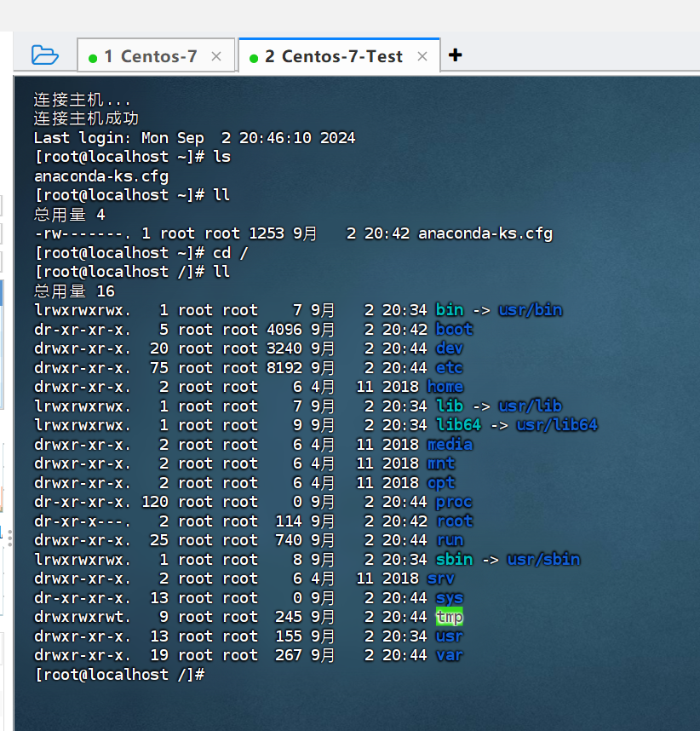Click the highlighted tmp directory name

click(449, 617)
